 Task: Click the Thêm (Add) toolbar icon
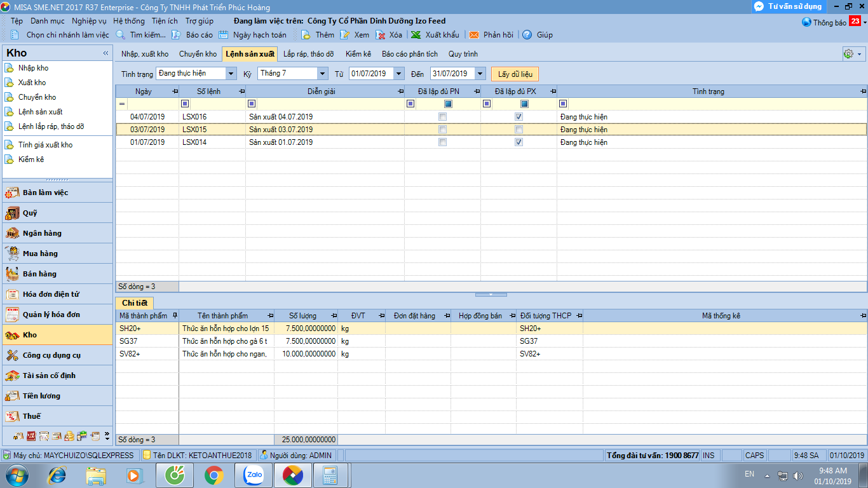coord(306,35)
